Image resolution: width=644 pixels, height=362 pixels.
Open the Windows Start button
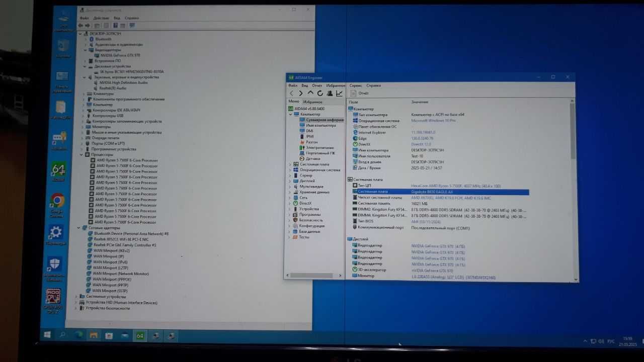(x=47, y=334)
